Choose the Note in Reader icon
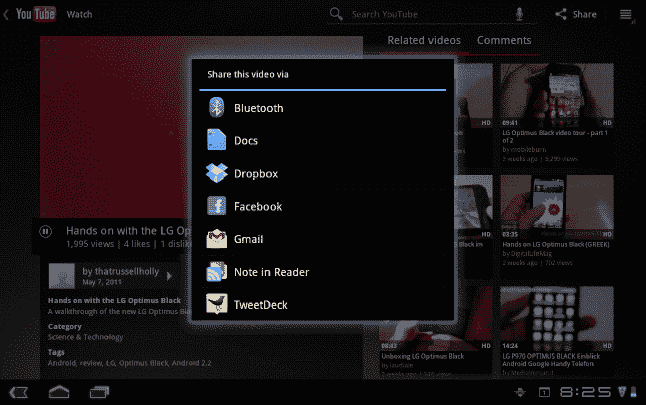The image size is (646, 405). (x=216, y=272)
